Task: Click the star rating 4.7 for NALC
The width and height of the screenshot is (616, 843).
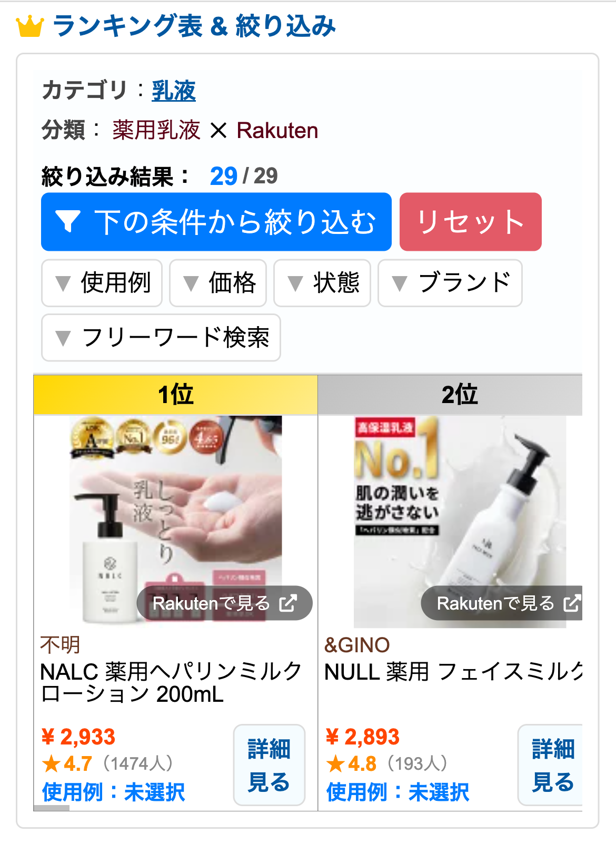Action: [x=67, y=763]
